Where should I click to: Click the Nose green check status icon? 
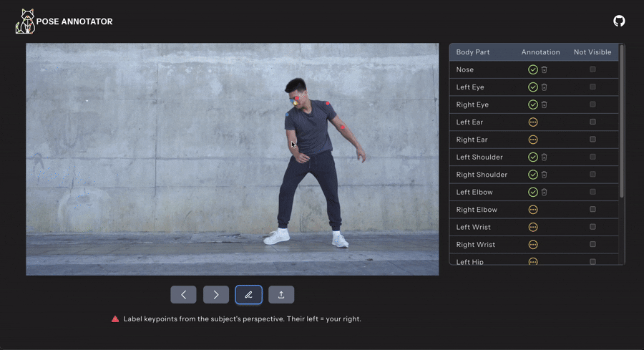click(x=532, y=70)
